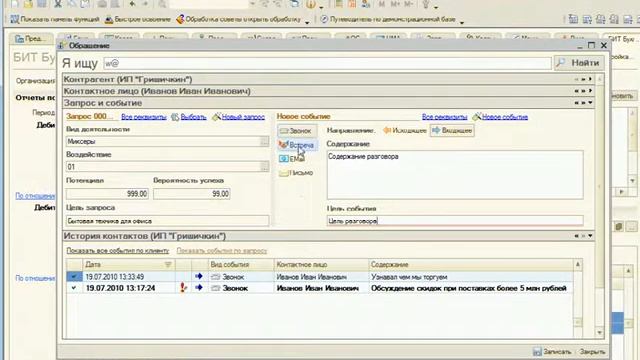Image resolution: width=640 pixels, height=360 pixels.
Task: Click phone icon beside 'Звонок' in 13:33:49 row
Action: (x=216, y=277)
